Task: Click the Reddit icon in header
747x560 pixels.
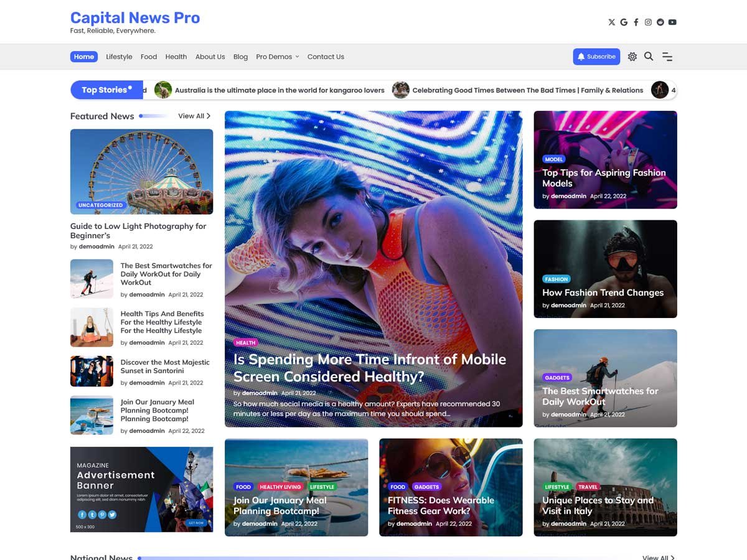Action: 660,22
